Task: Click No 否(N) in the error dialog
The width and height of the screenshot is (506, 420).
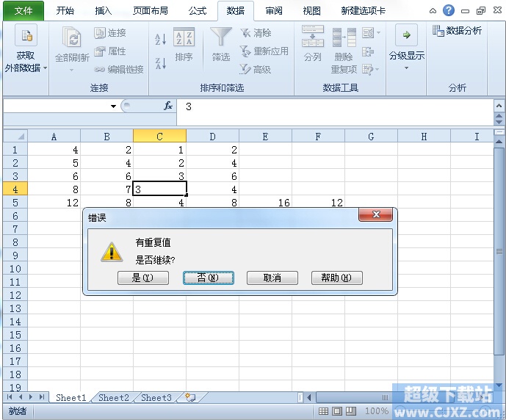Action: (x=208, y=278)
